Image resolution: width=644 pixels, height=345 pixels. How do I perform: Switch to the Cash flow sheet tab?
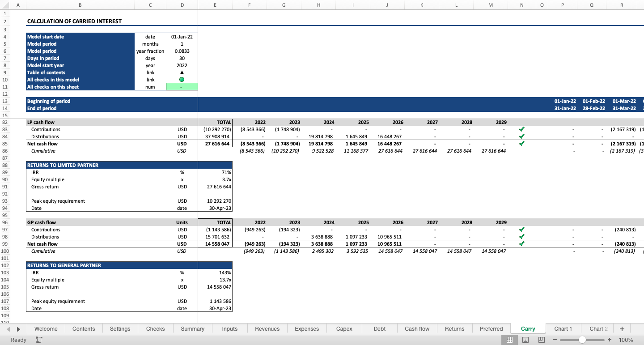pos(417,328)
